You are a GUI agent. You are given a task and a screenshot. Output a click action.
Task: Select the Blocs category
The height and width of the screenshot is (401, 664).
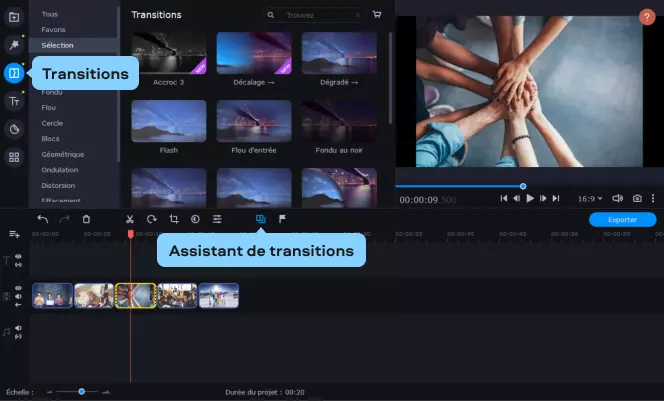[50, 139]
